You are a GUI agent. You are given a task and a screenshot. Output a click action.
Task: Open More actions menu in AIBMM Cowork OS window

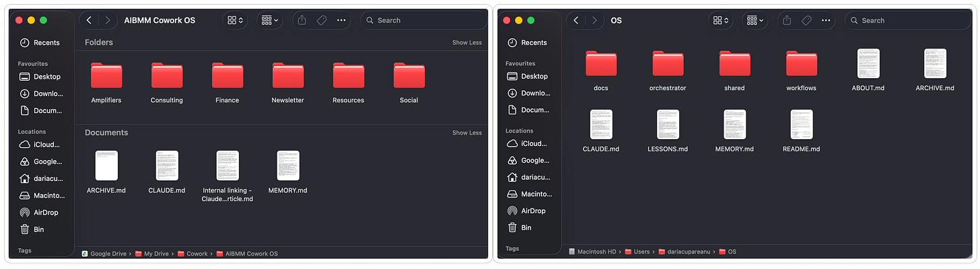(x=341, y=20)
